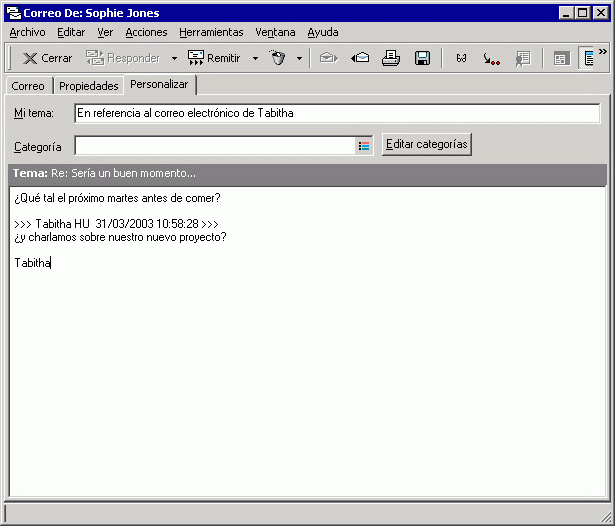615x526 pixels.
Task: Close the window with the X button
Action: [600, 13]
